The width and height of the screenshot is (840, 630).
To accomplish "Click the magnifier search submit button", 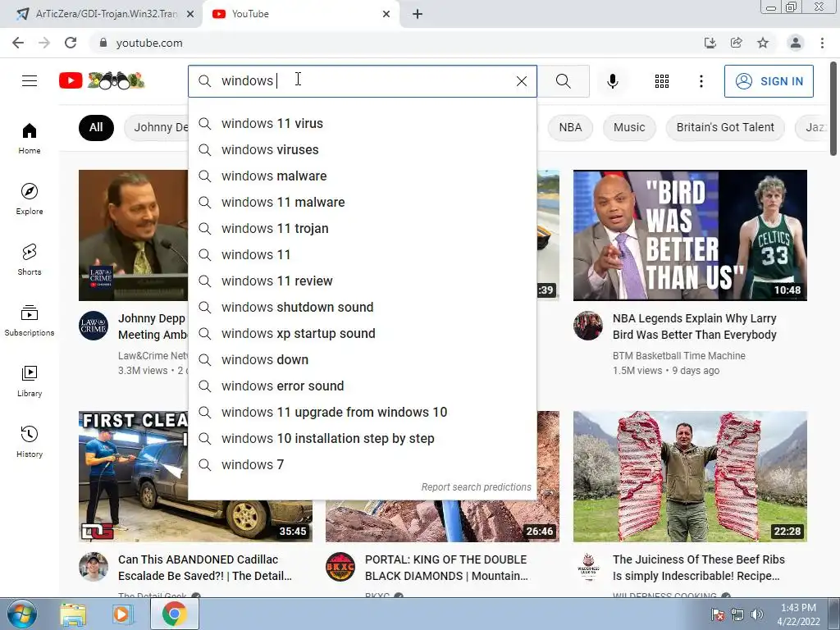I will [x=563, y=81].
